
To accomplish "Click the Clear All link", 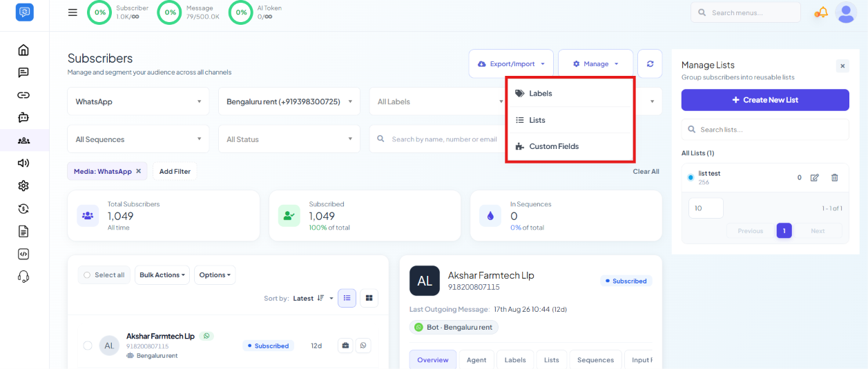I will click(x=646, y=171).
